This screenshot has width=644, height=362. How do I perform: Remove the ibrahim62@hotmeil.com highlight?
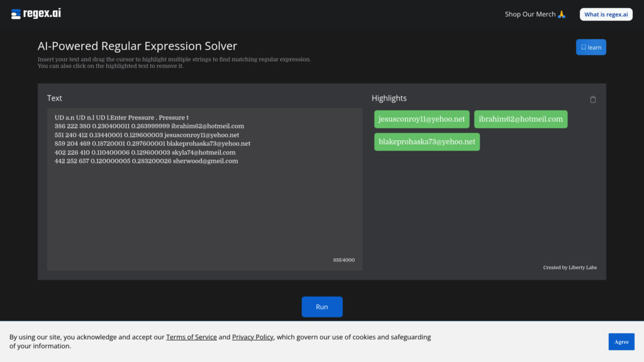click(521, 119)
